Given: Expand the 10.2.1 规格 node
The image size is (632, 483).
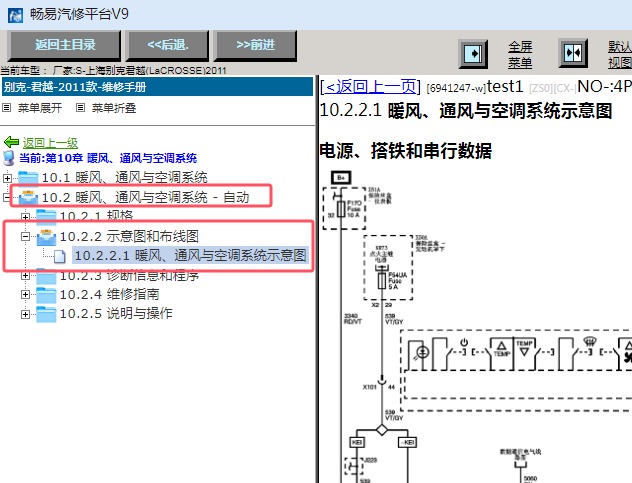Looking at the screenshot, I should [x=25, y=217].
